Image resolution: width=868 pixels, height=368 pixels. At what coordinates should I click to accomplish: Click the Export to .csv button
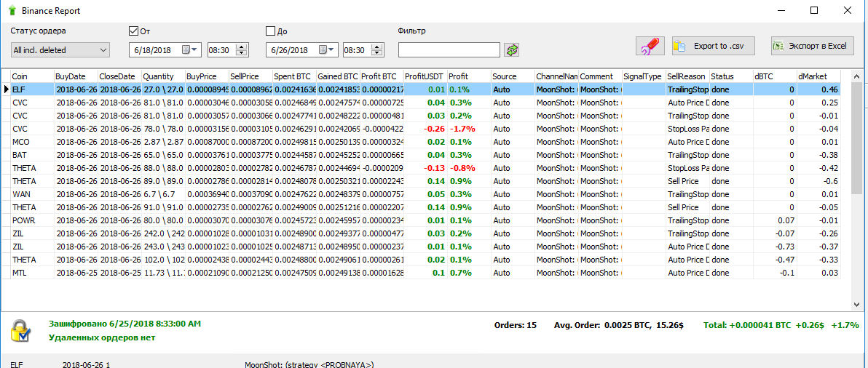(x=713, y=47)
